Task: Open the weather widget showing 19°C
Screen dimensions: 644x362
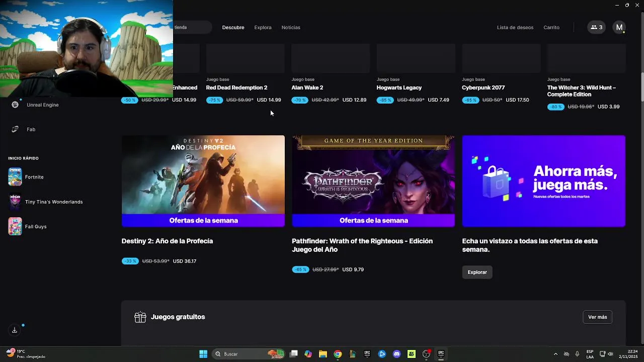Action: (26, 354)
